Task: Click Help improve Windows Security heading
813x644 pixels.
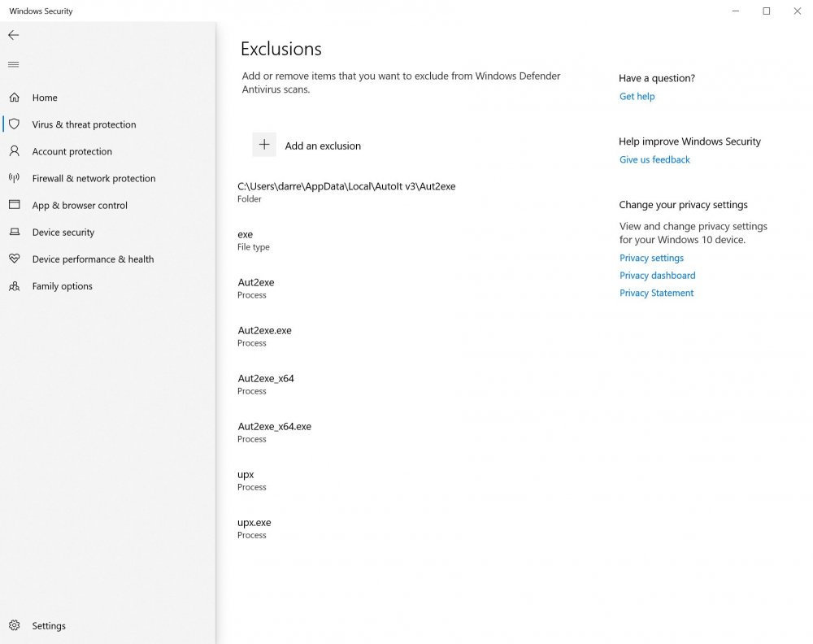Action: tap(689, 141)
